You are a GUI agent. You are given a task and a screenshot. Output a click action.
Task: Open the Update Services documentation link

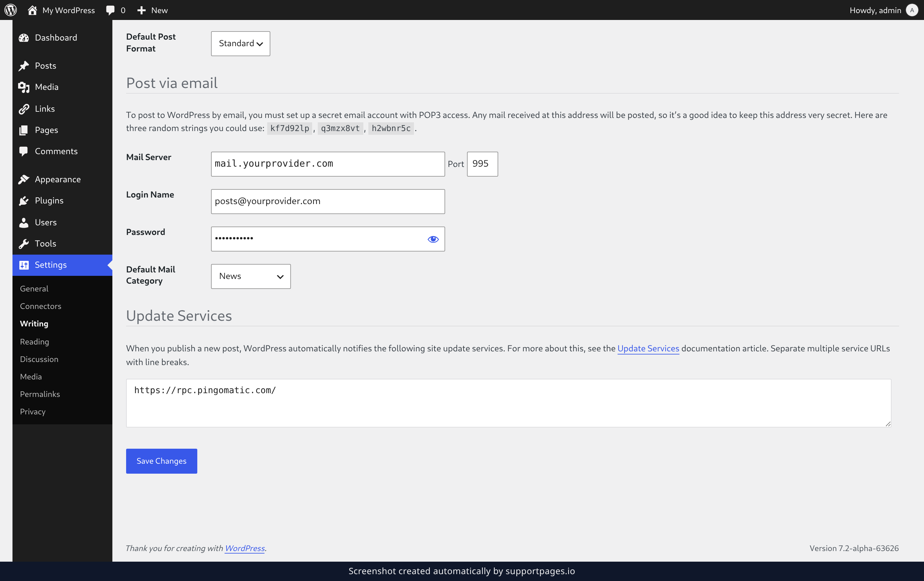[x=648, y=348]
